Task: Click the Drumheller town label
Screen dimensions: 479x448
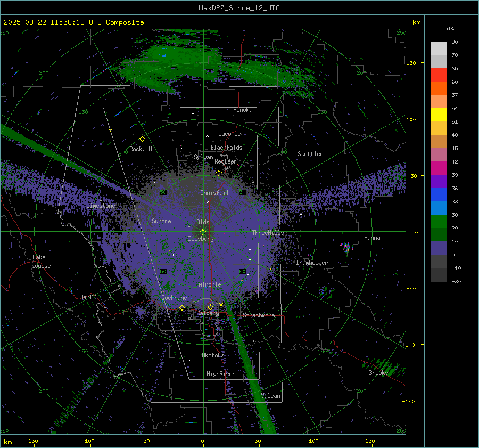Action: 312,263
